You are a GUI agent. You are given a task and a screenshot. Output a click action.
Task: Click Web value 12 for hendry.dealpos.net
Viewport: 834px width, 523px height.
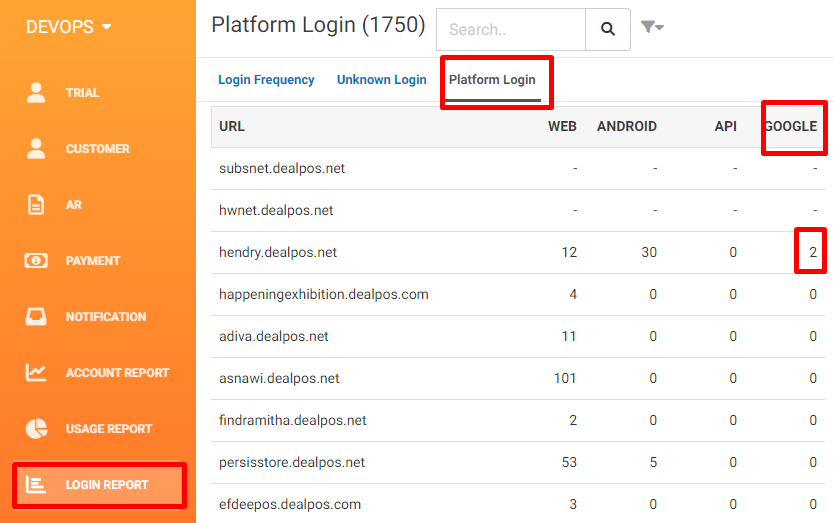[569, 252]
